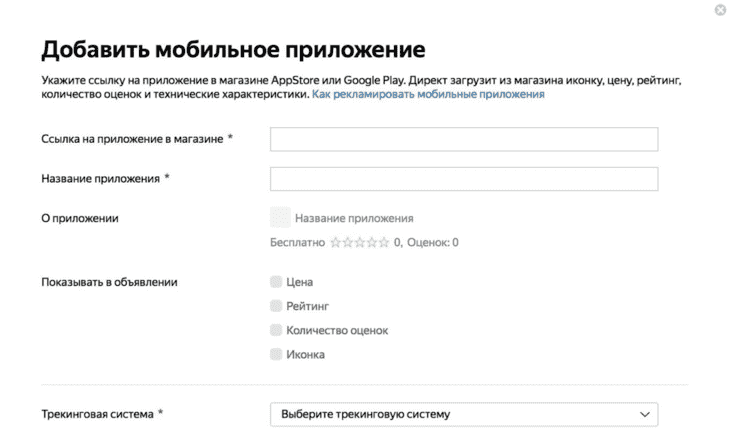Enable the Цена checkbox

click(x=276, y=282)
